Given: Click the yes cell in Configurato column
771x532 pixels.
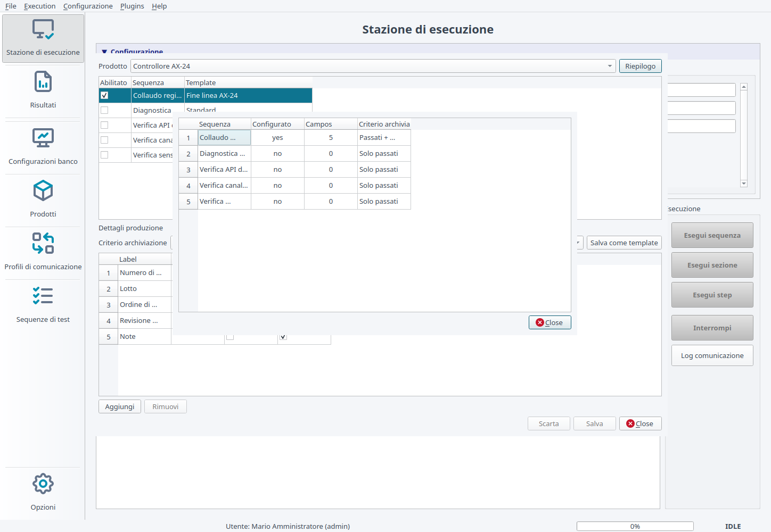Looking at the screenshot, I should pos(277,138).
